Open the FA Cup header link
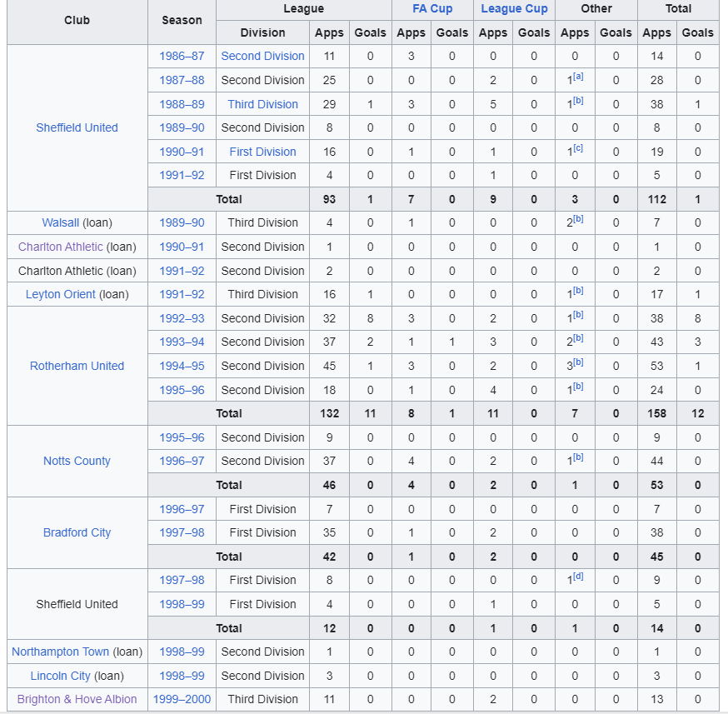This screenshot has width=728, height=714. pos(432,9)
